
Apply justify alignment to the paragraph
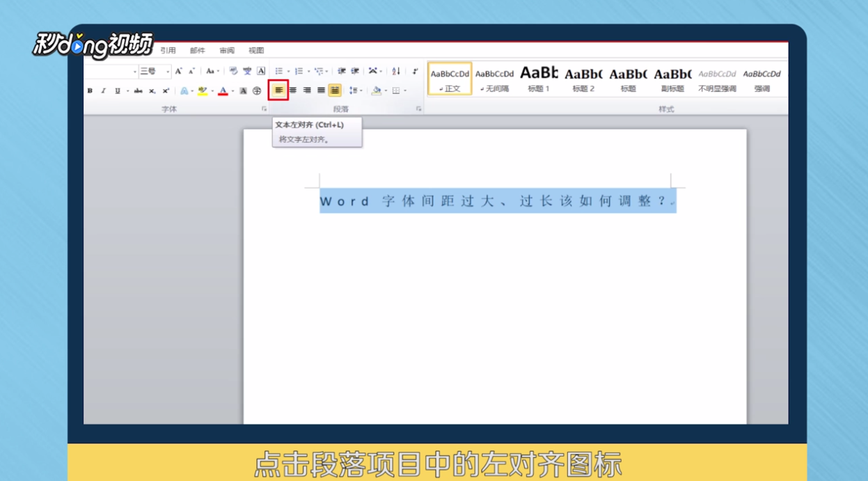point(321,90)
